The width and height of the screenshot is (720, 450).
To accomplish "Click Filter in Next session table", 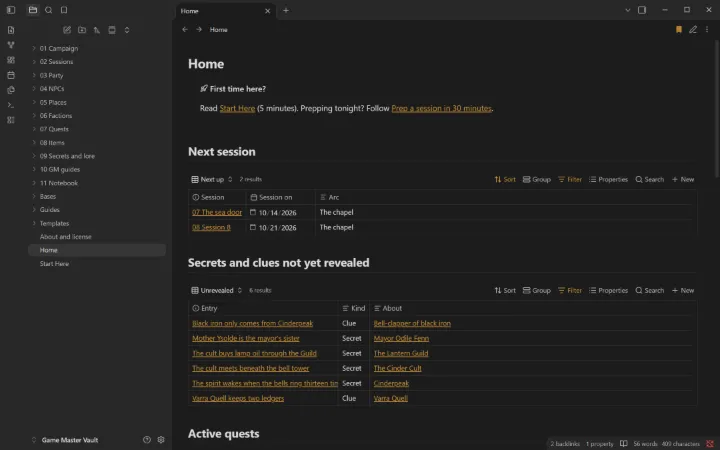I will 569,180.
